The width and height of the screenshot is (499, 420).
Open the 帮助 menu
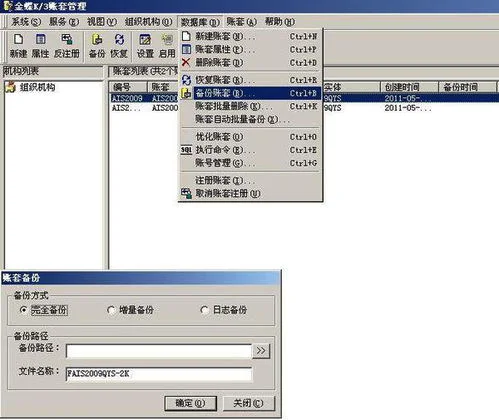pos(280,22)
